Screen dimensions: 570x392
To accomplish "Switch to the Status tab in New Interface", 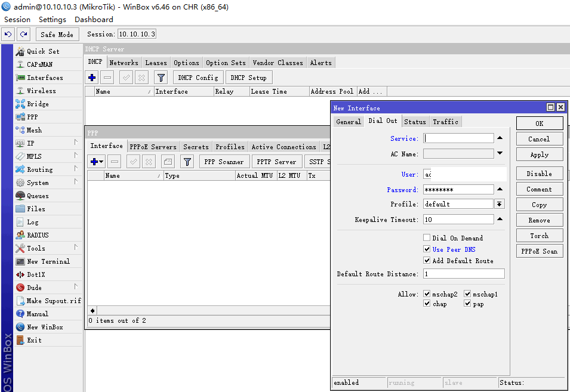I will [415, 122].
